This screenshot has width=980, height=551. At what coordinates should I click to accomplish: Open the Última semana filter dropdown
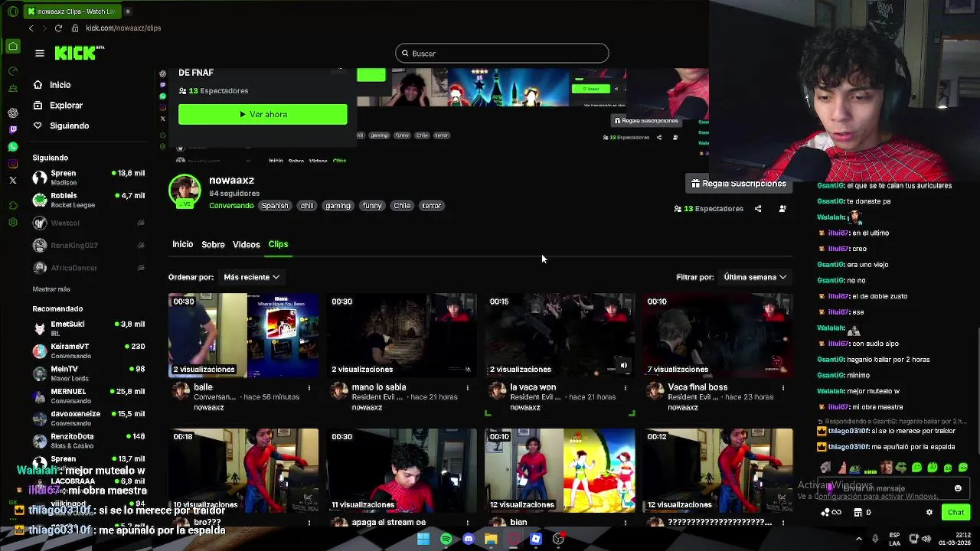[755, 277]
